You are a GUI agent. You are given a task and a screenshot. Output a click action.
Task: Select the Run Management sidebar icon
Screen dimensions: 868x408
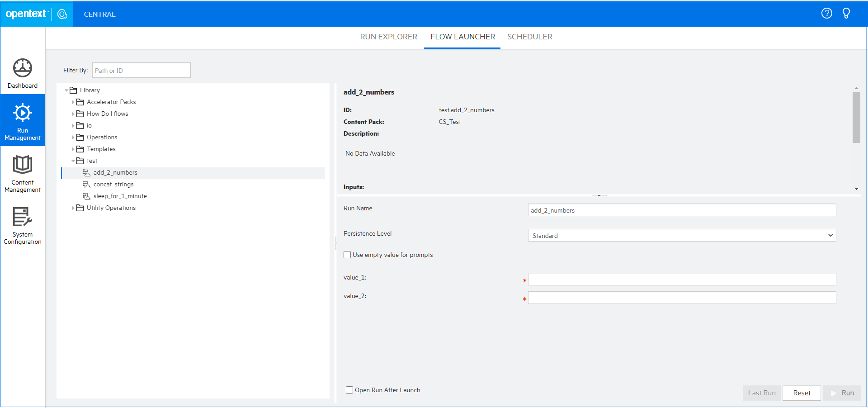(22, 120)
